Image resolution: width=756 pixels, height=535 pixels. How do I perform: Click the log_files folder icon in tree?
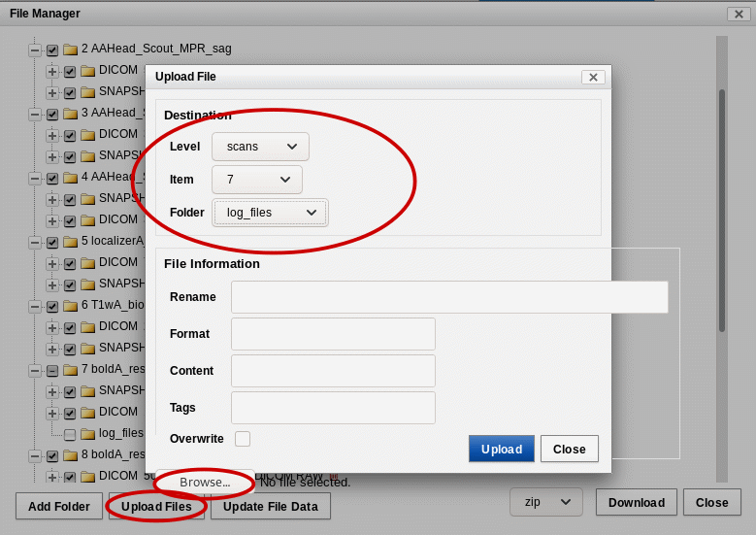click(x=87, y=433)
